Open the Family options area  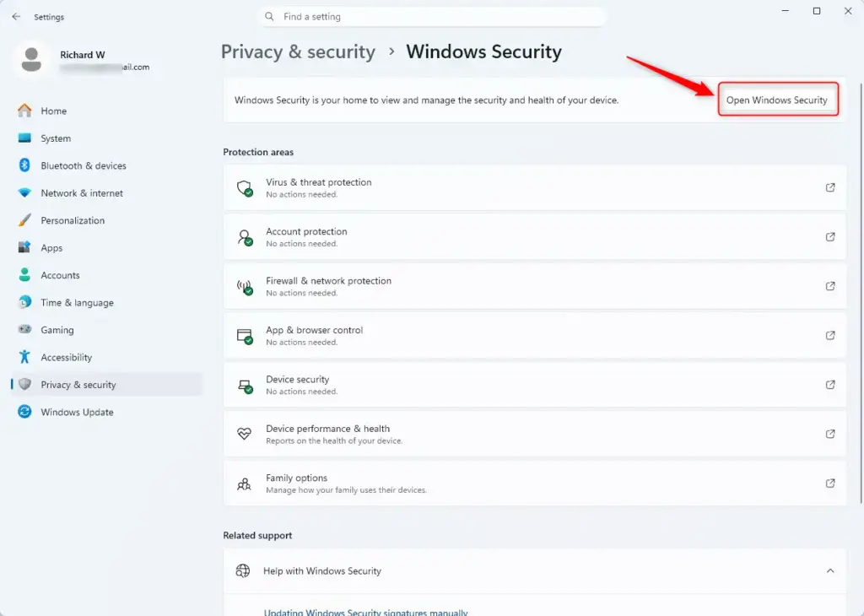534,484
